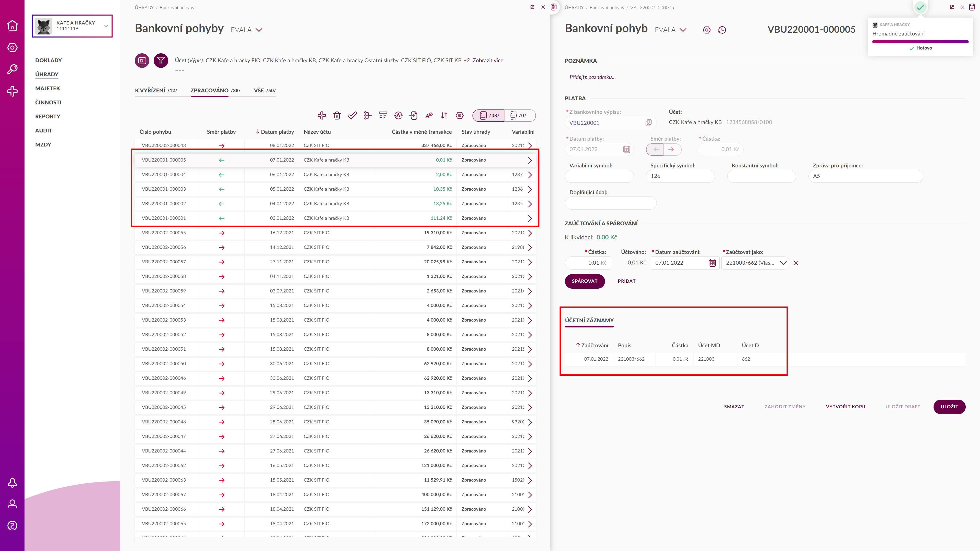This screenshot has width=980, height=551.
Task: Open the notifications bell in the sidebar
Action: click(12, 483)
